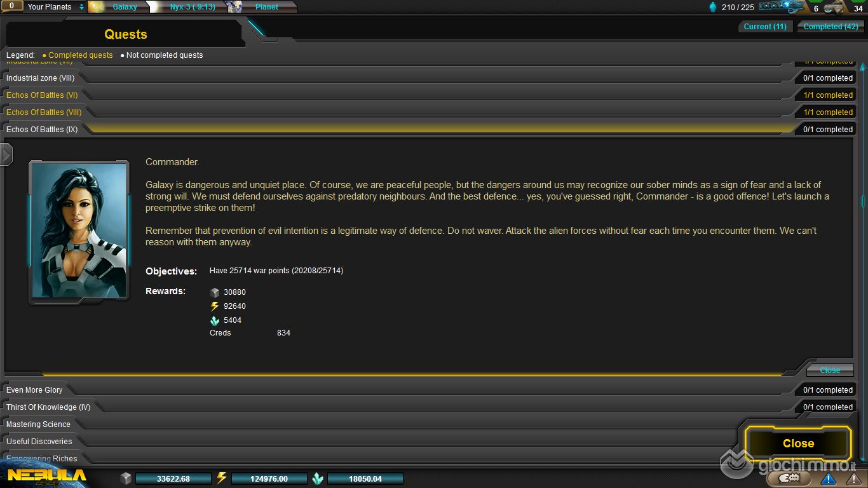The height and width of the screenshot is (488, 868).
Task: Expand the Industrial zone (VIII) quest
Action: pos(41,78)
